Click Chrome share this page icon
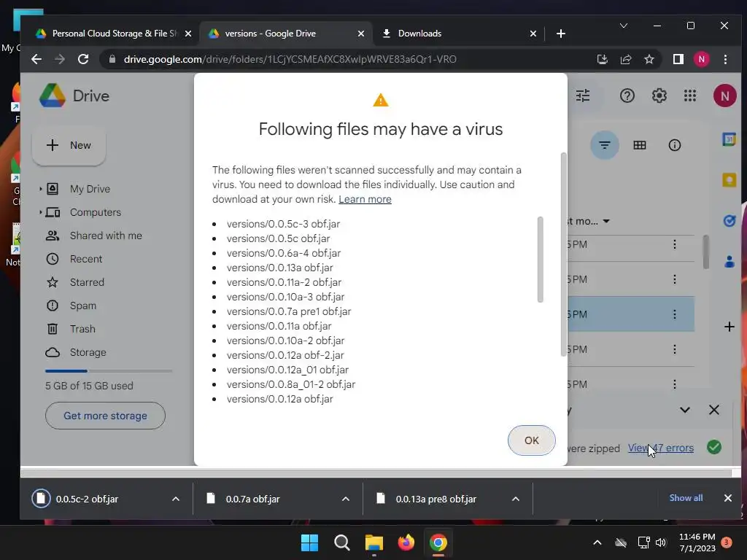This screenshot has height=560, width=747. point(625,59)
